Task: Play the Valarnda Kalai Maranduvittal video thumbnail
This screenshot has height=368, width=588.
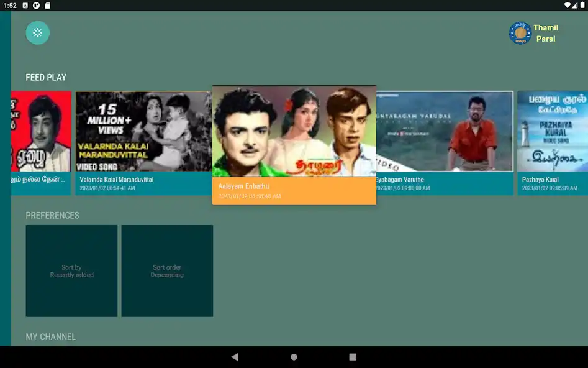Action: pyautogui.click(x=143, y=131)
